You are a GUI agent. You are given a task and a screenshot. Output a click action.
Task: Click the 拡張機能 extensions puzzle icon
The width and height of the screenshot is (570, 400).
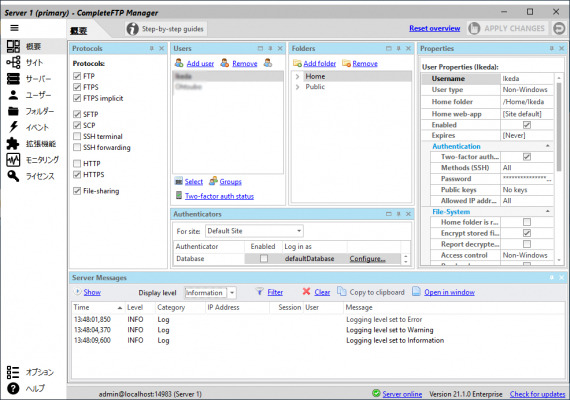click(x=13, y=143)
